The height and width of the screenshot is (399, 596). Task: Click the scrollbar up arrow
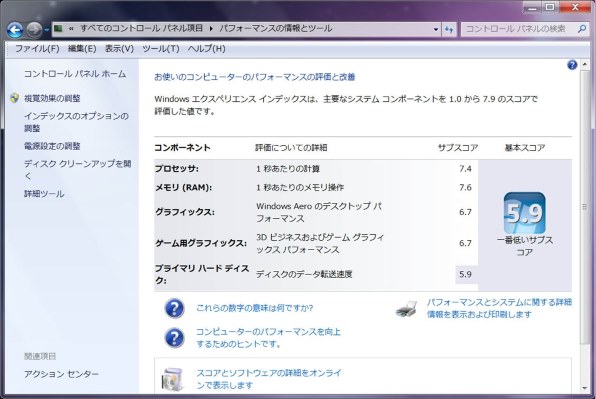[x=585, y=65]
